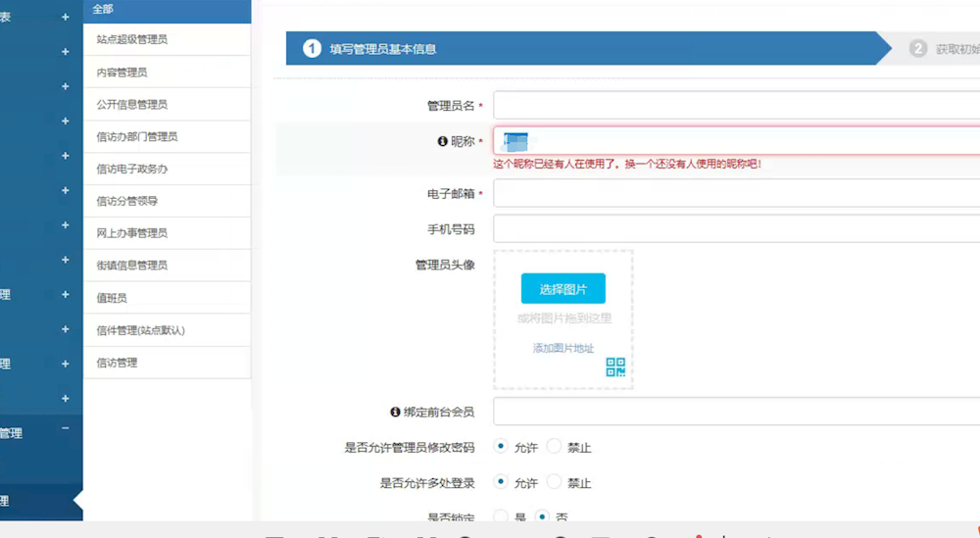Image resolution: width=980 pixels, height=538 pixels.
Task: Click the QR code icon in avatar box
Action: pyautogui.click(x=614, y=367)
